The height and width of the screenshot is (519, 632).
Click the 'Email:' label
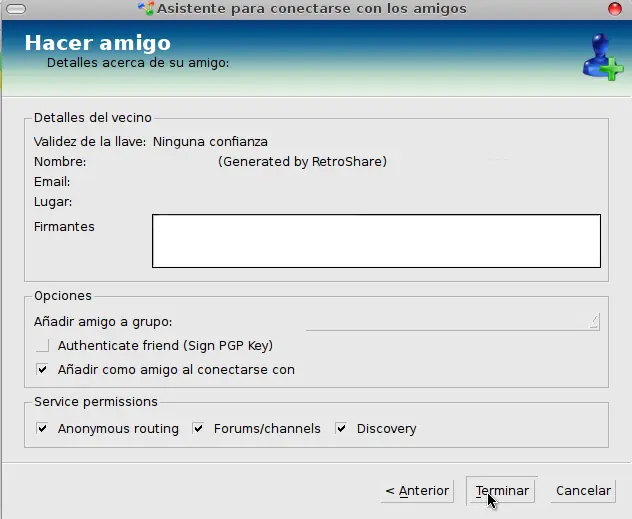tap(52, 182)
